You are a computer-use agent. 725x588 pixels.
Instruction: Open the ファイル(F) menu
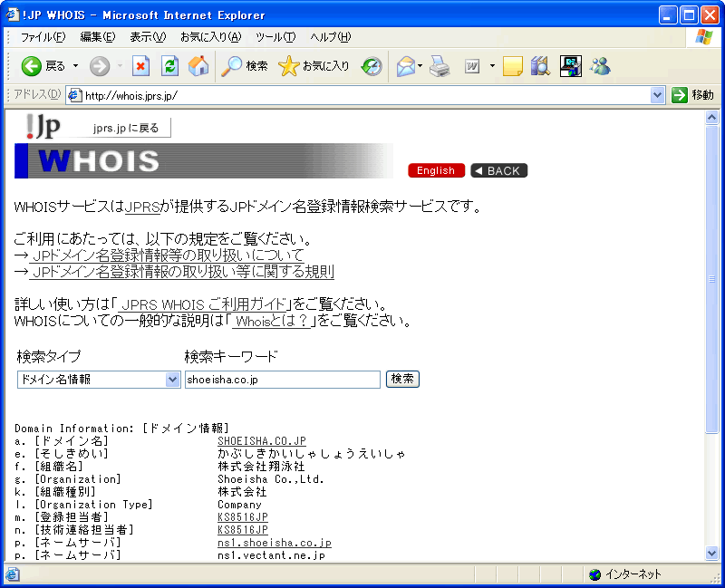pyautogui.click(x=43, y=37)
